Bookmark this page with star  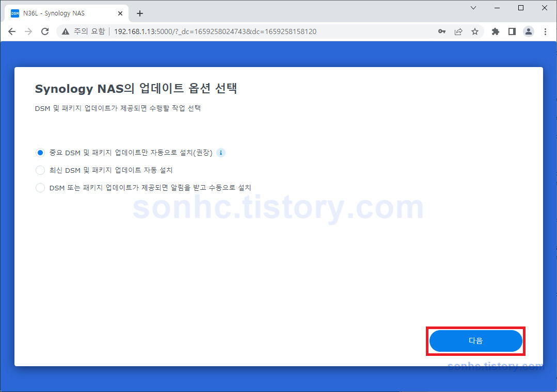[475, 31]
